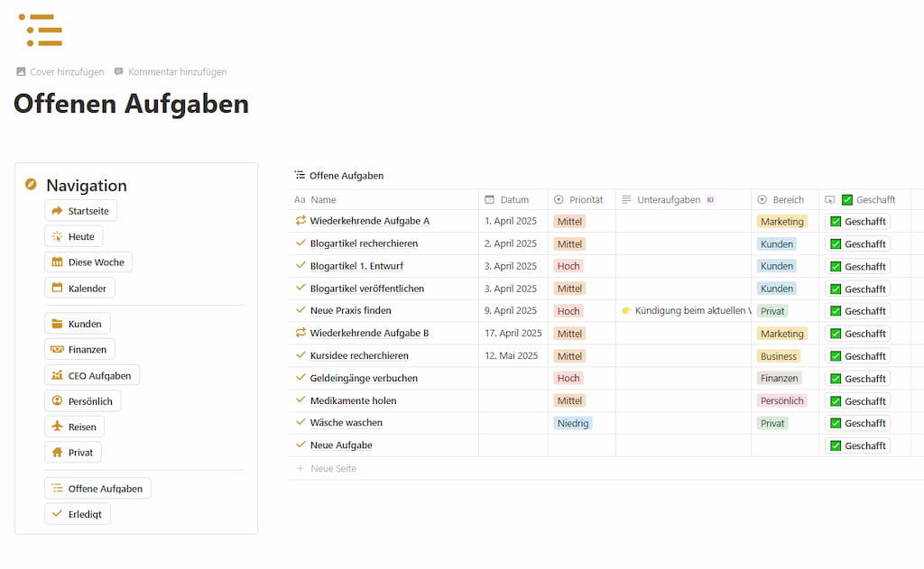Open Bereich Finanzen select of Geldeingänge verbuchen
924x569 pixels.
tap(779, 378)
